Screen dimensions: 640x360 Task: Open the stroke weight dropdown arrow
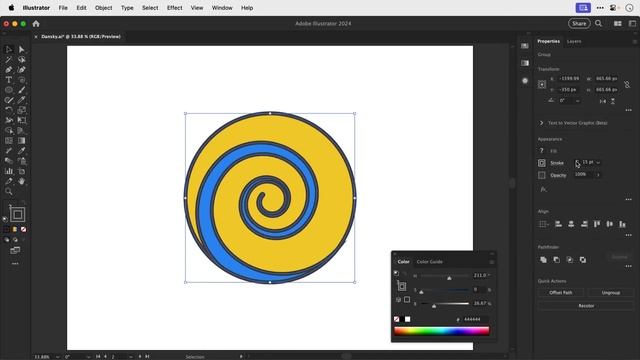point(598,162)
